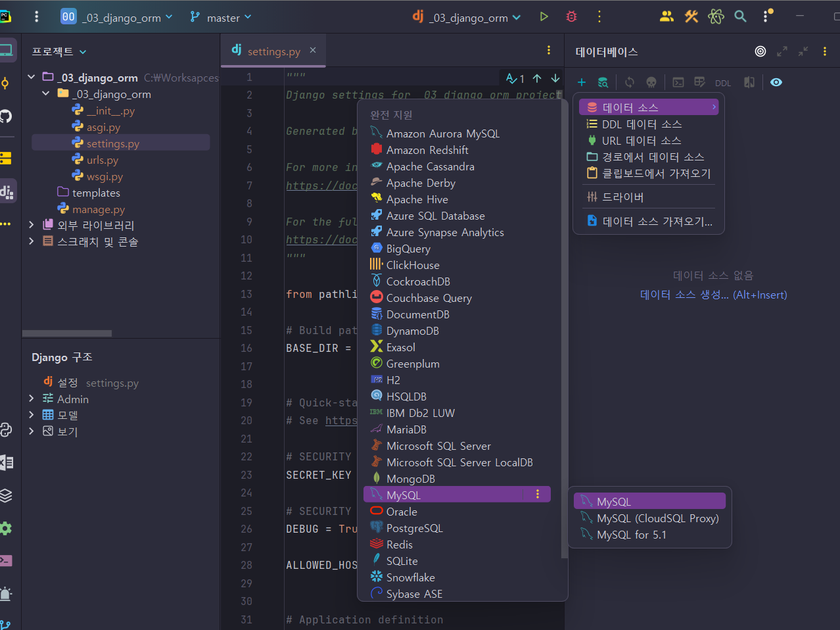
Task: Choose URL 데이터 소스 menu item
Action: point(649,140)
